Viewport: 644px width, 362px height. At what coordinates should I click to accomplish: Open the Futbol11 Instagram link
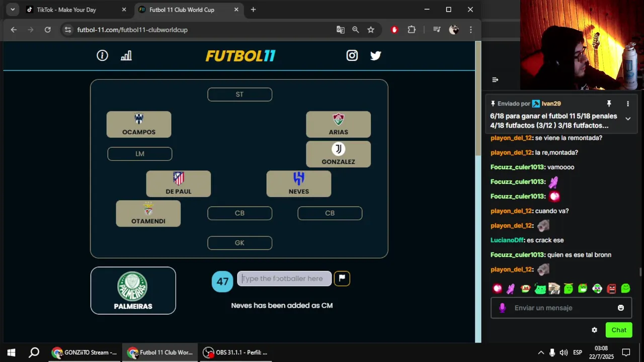click(x=352, y=55)
